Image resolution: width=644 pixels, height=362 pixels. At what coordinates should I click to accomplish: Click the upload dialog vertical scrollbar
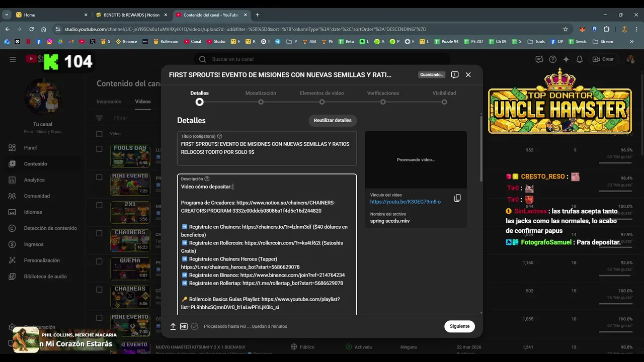point(481,148)
